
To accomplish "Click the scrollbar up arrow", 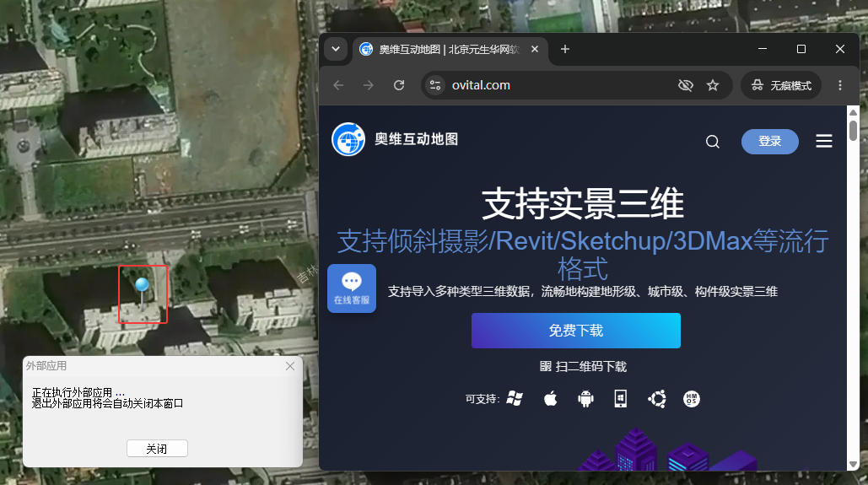I will [x=853, y=112].
